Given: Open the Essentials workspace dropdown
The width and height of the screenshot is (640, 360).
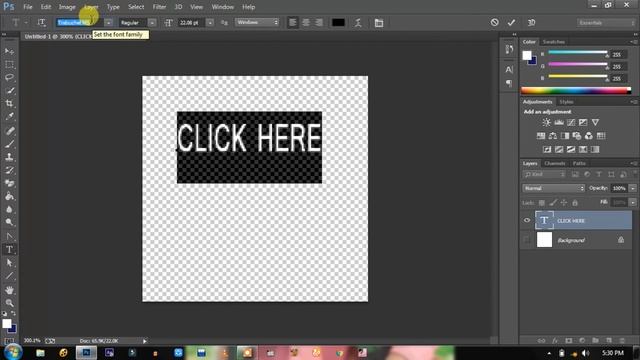Looking at the screenshot, I should click(x=606, y=23).
